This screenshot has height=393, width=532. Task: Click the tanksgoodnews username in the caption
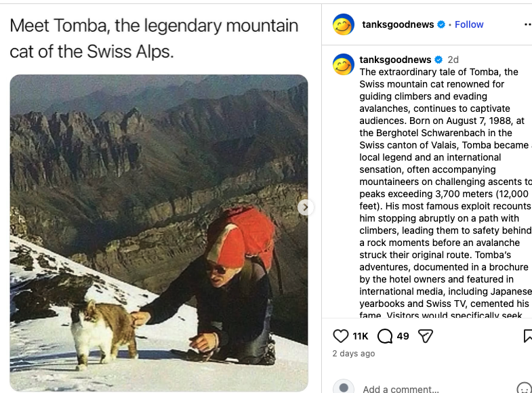coord(396,60)
